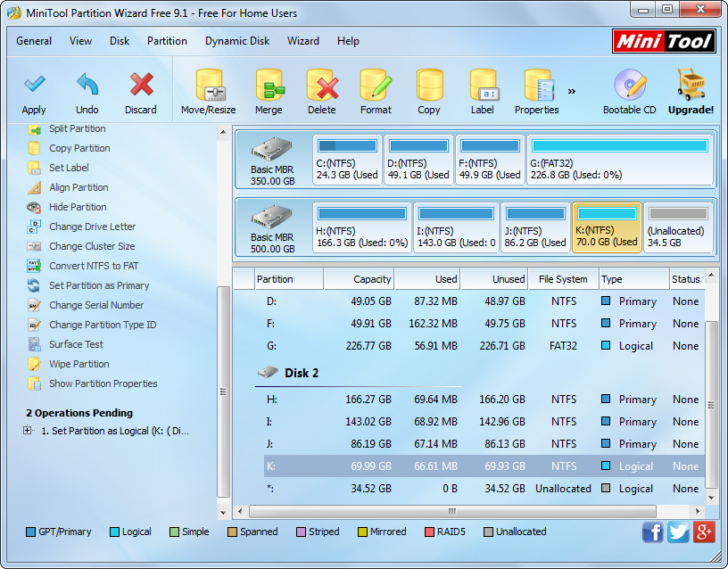This screenshot has width=728, height=569.
Task: Open the Dynamic Disk menu
Action: pos(237,41)
